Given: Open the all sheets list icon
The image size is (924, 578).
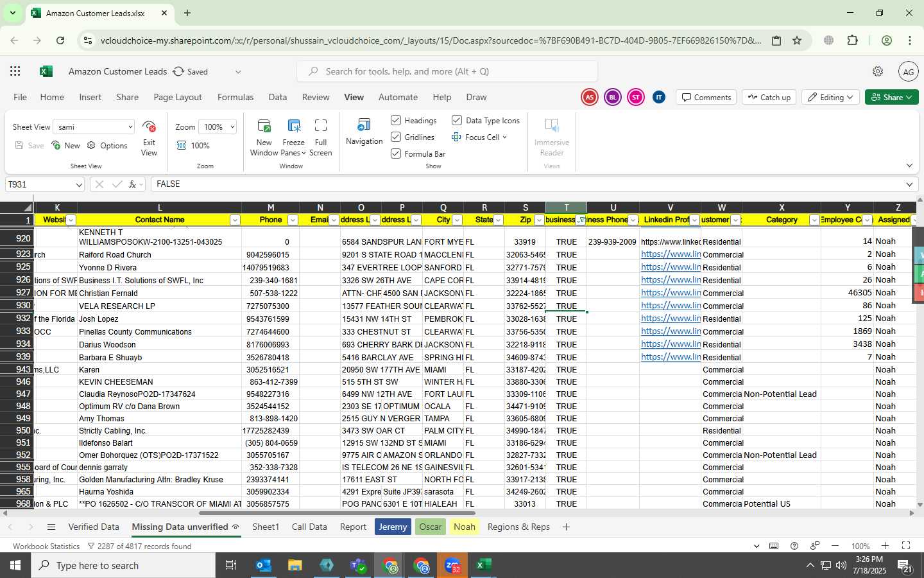Looking at the screenshot, I should click(51, 527).
